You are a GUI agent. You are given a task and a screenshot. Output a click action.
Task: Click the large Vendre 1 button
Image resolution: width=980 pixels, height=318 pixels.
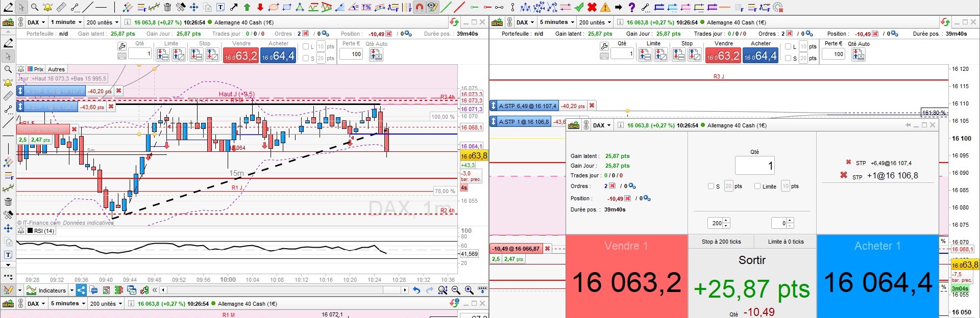626,276
